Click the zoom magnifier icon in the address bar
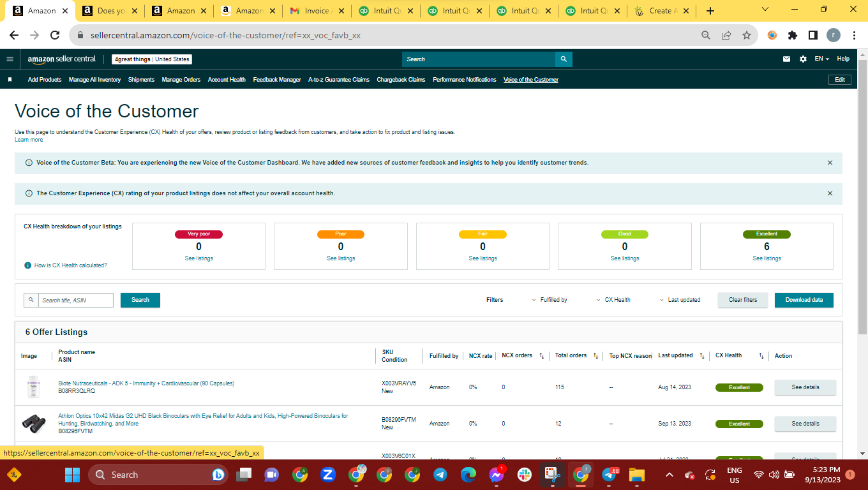Viewport: 868px width, 490px height. [x=706, y=36]
